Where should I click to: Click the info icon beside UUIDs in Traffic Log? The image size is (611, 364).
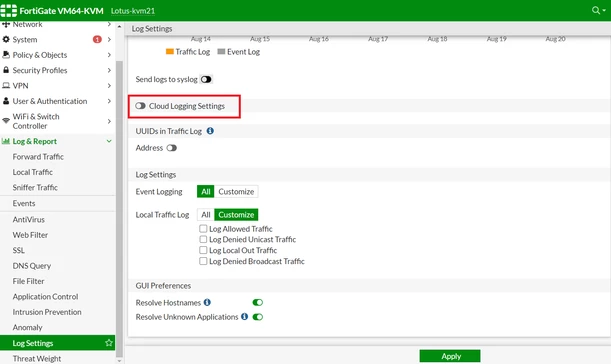[x=210, y=131]
